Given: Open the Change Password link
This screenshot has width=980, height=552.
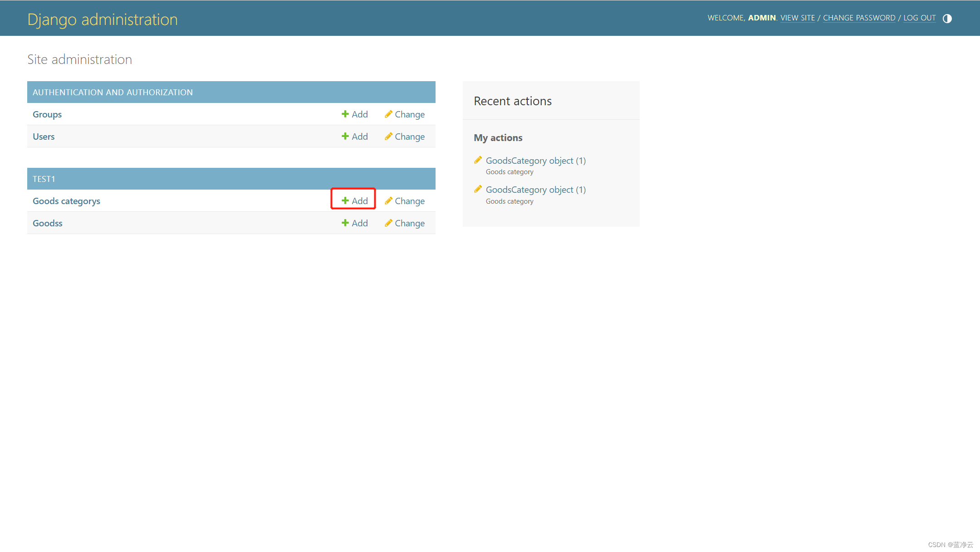Looking at the screenshot, I should click(x=859, y=18).
